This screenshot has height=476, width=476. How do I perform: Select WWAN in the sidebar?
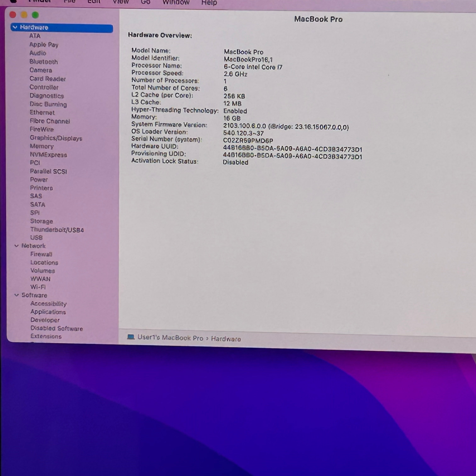coord(40,279)
